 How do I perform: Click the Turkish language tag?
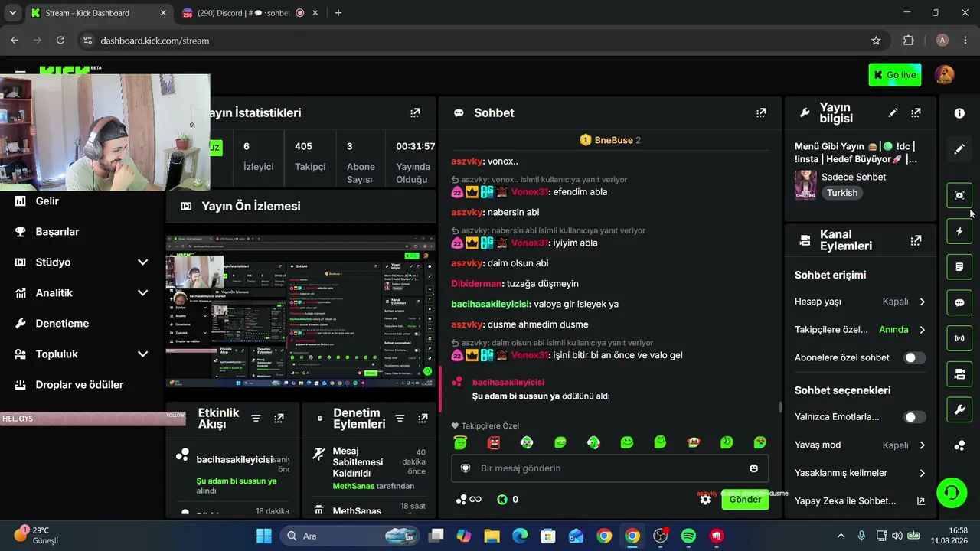[x=842, y=193]
